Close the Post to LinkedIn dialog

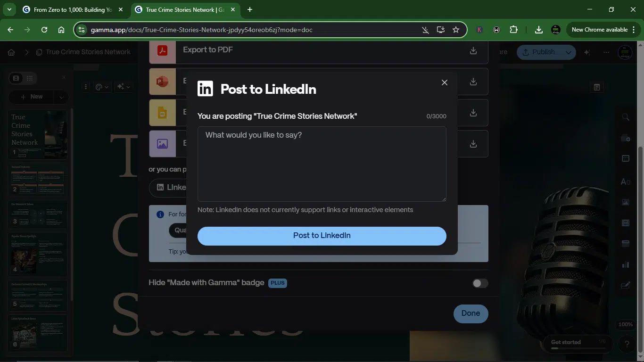click(x=444, y=82)
